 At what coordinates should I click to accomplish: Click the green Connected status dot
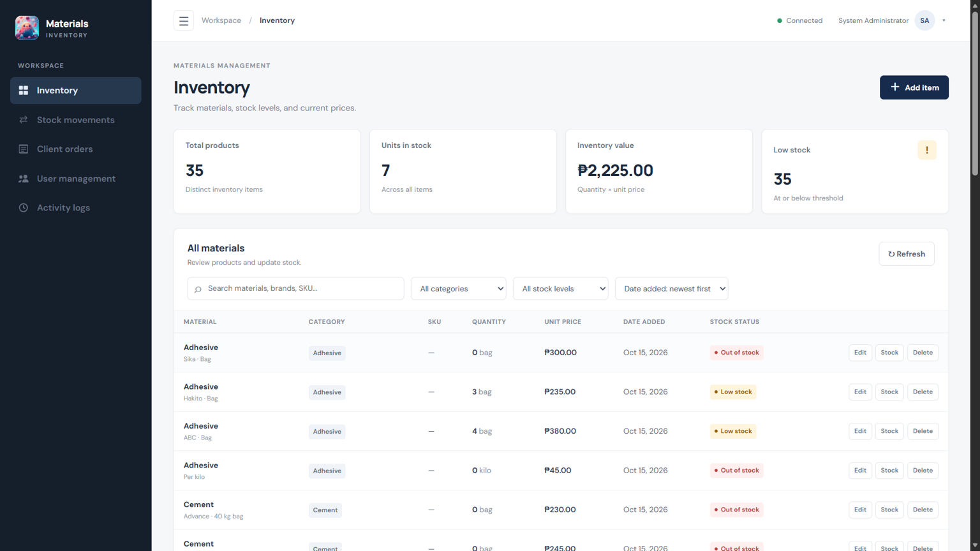[x=780, y=20]
